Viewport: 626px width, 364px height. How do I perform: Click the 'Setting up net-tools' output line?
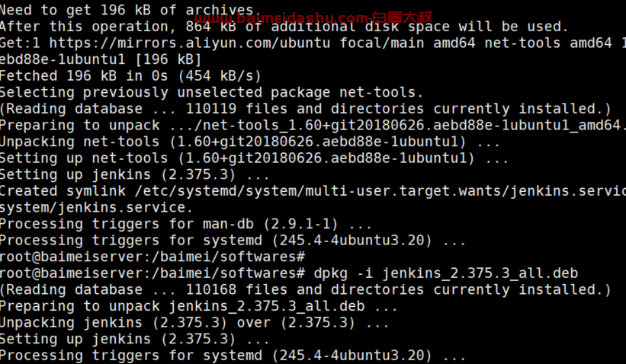[254, 158]
